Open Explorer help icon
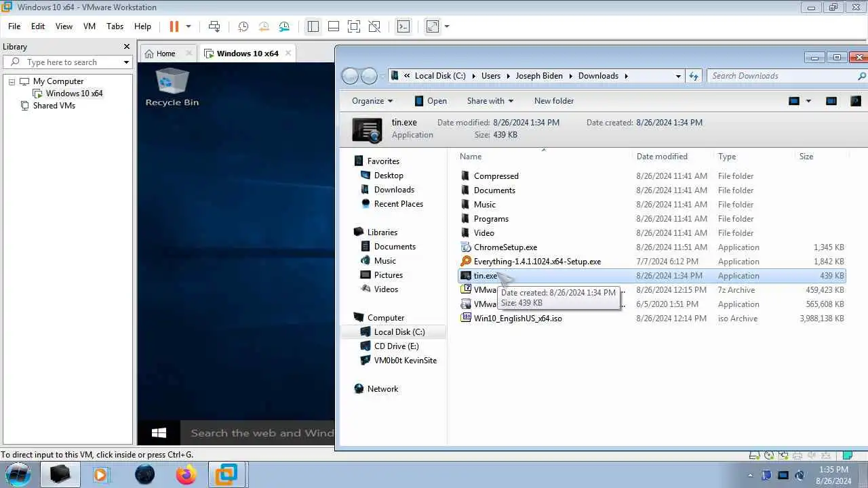Viewport: 868px width, 488px height. 856,101
